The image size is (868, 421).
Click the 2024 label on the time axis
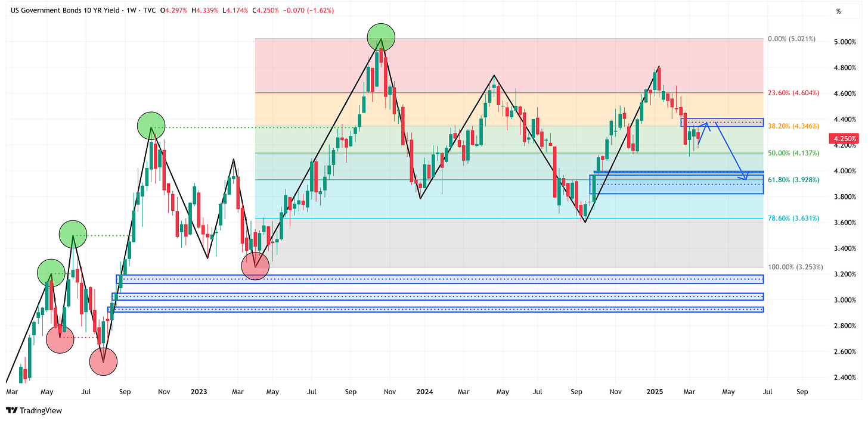coord(425,392)
